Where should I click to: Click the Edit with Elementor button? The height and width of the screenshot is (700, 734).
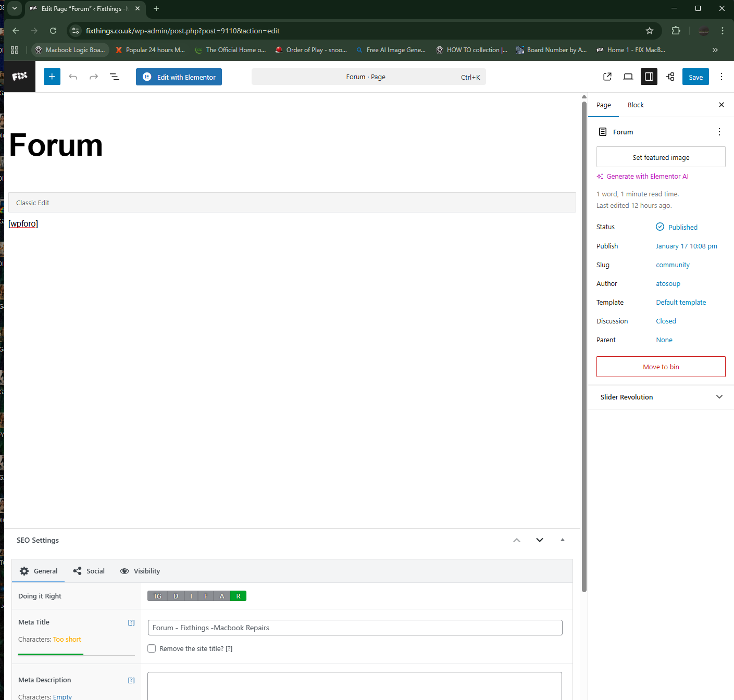179,77
